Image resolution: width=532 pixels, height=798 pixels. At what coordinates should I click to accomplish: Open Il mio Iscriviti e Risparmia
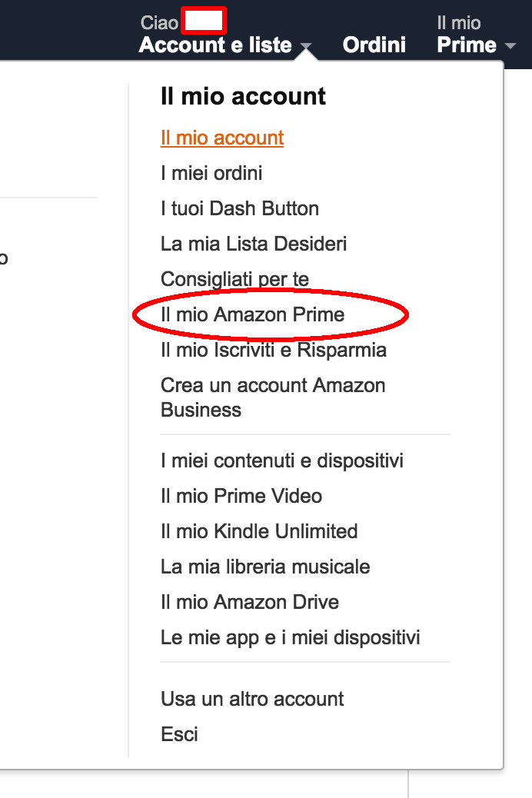pyautogui.click(x=273, y=350)
